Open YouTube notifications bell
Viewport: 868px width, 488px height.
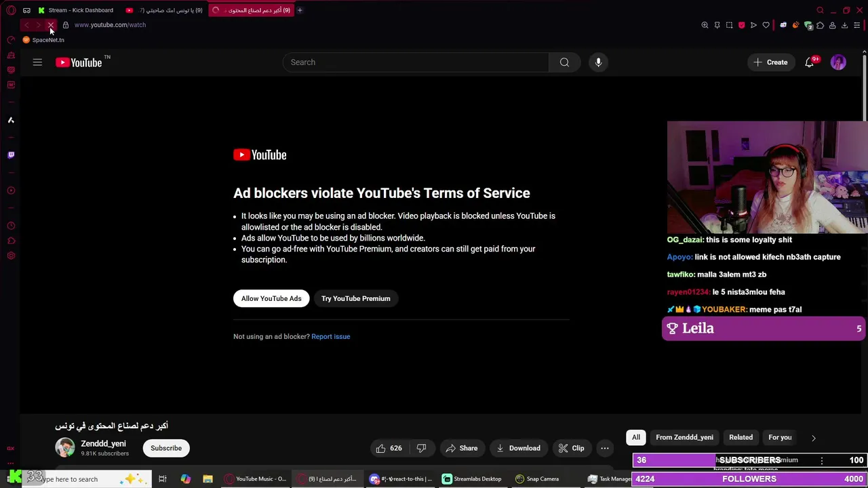point(810,62)
